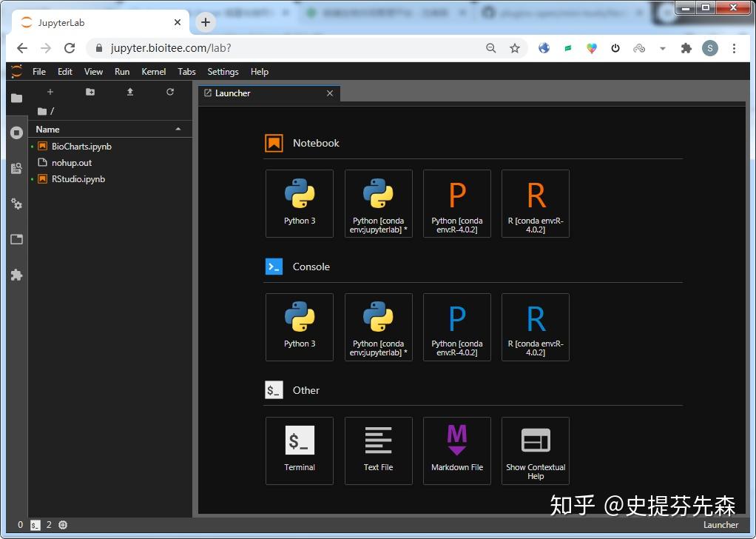
Task: Create a new Markdown File
Action: [456, 450]
